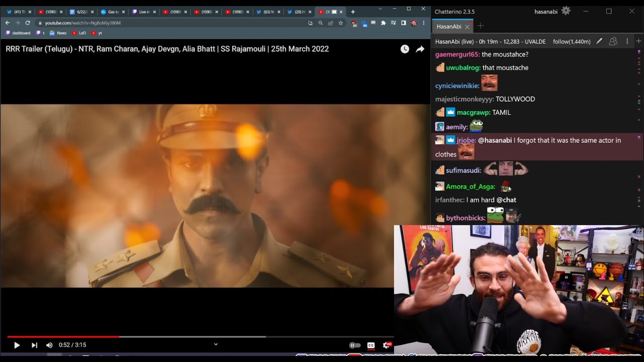Open YouTube player settings gear

(387, 345)
